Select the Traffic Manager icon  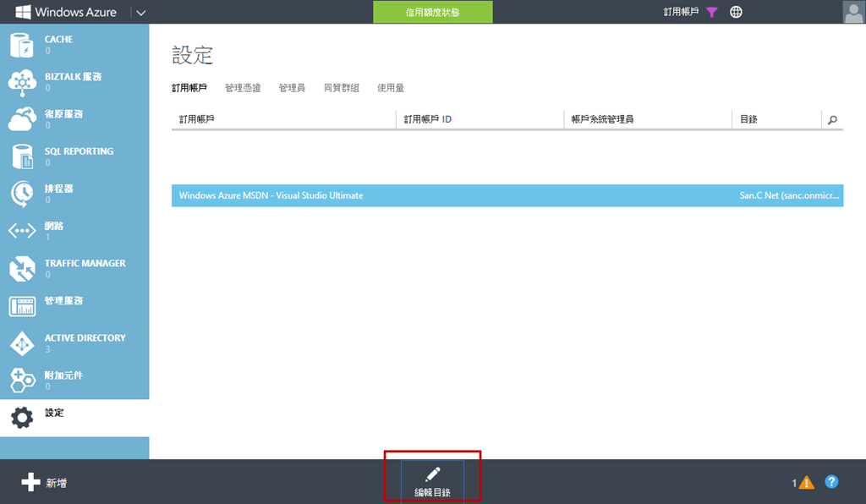pos(22,269)
